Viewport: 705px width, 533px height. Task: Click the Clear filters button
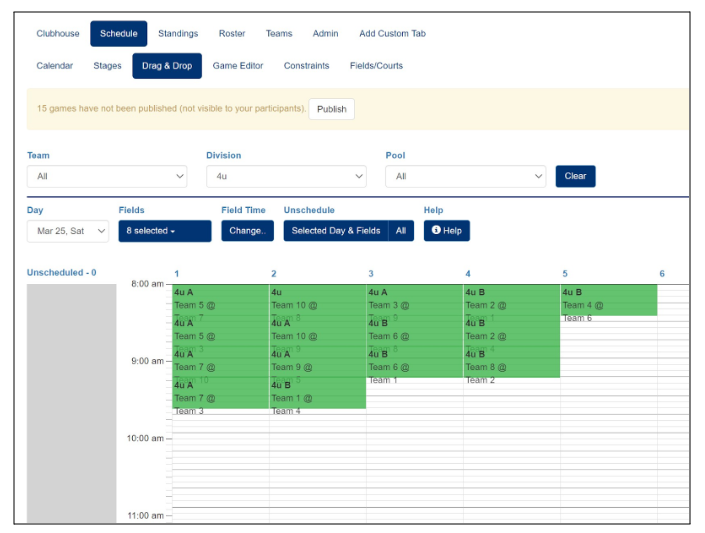click(575, 176)
